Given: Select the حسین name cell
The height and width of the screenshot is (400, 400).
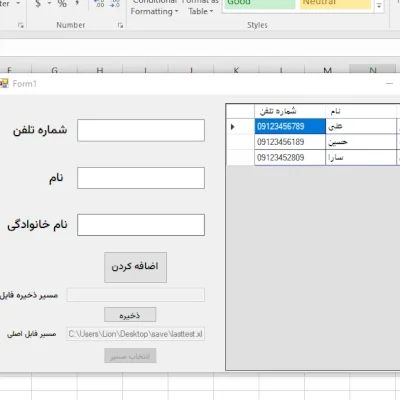Looking at the screenshot, I should click(x=361, y=142).
